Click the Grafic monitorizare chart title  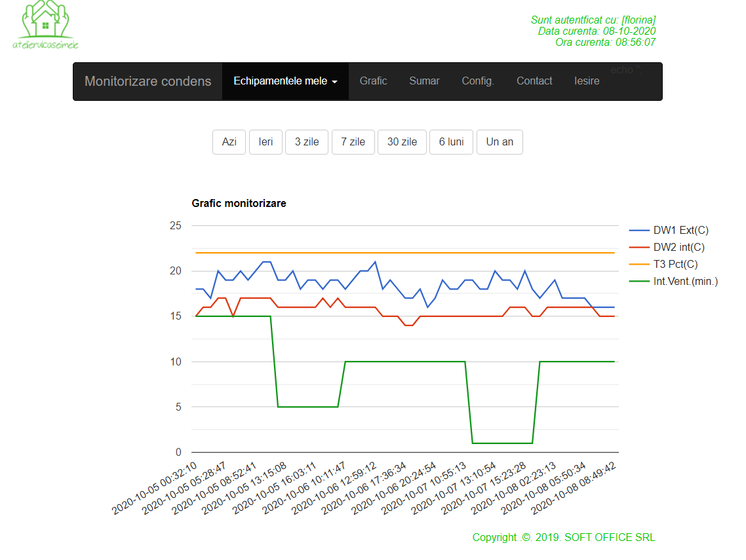pyautogui.click(x=239, y=204)
